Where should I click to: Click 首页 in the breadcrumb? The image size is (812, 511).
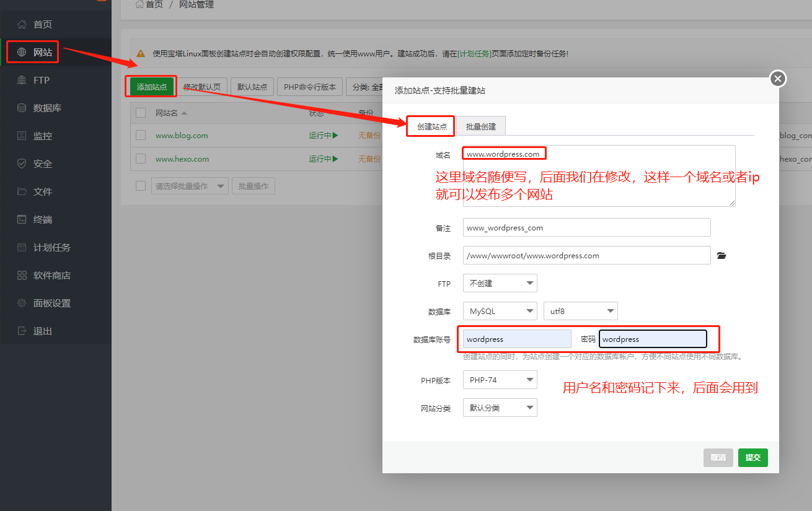[154, 4]
